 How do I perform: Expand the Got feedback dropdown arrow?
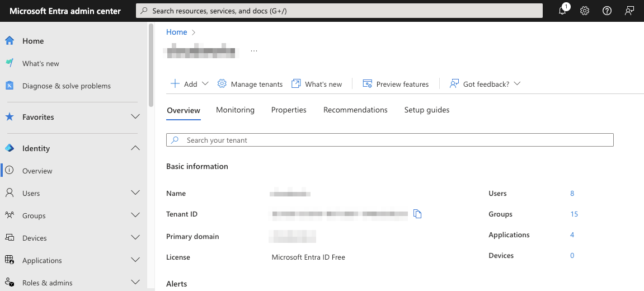point(517,83)
